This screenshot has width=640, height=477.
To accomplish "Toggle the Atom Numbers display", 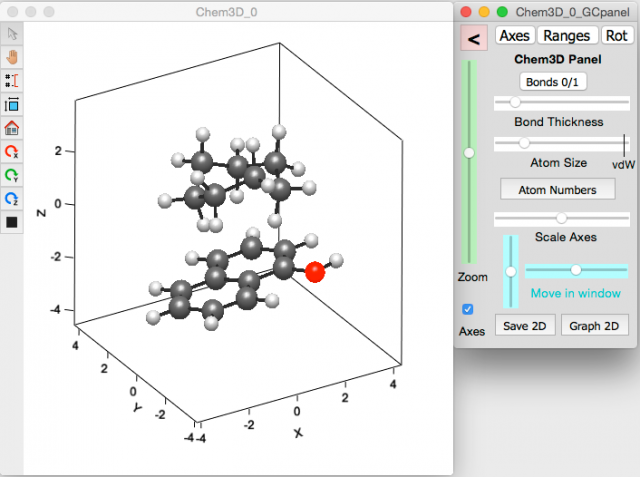I will (x=558, y=190).
